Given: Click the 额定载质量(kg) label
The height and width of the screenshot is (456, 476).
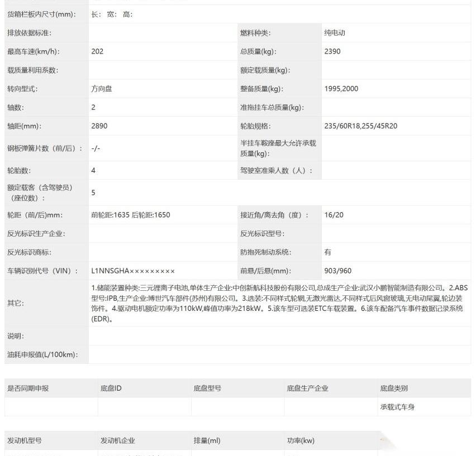Looking at the screenshot, I should [265, 70].
